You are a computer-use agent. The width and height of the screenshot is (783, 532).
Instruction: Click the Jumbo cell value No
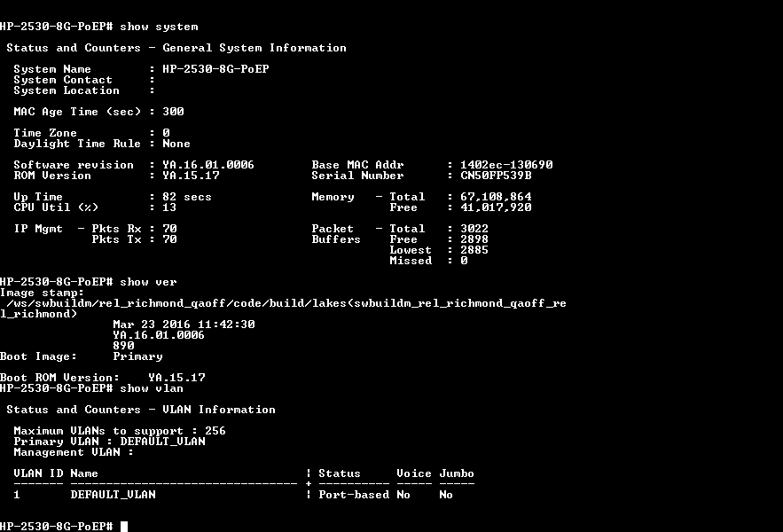click(446, 495)
